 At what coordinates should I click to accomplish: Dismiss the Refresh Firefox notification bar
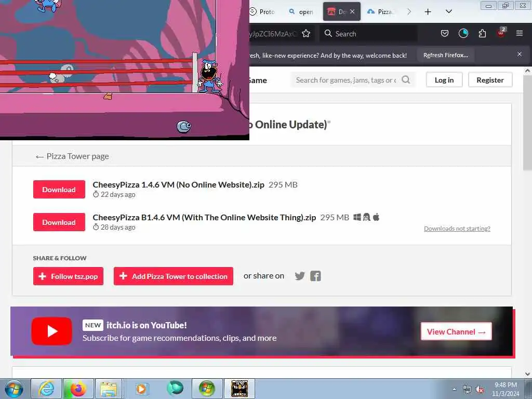pos(520,54)
